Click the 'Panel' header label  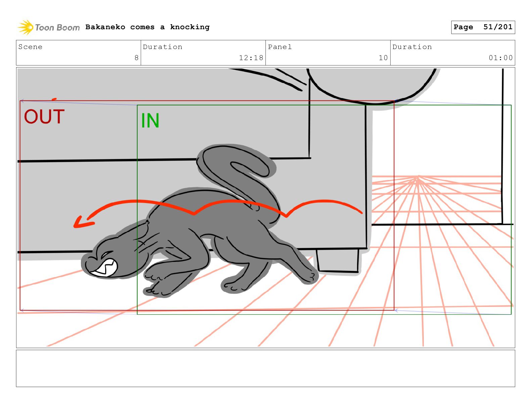click(280, 47)
